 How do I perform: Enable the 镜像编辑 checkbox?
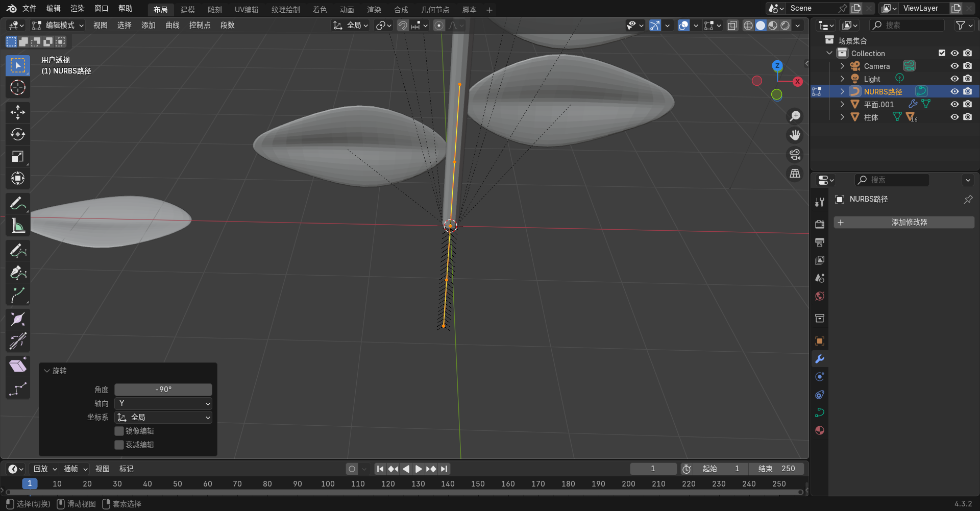pos(119,431)
